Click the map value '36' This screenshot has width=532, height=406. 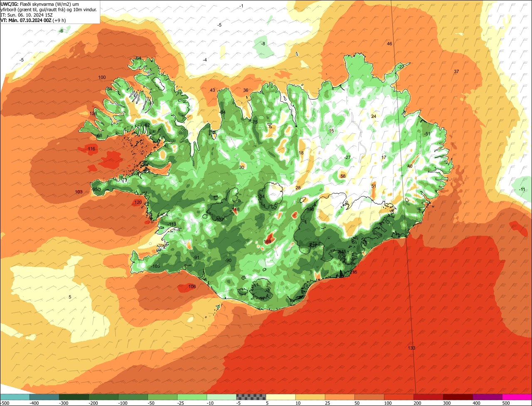coord(246,90)
